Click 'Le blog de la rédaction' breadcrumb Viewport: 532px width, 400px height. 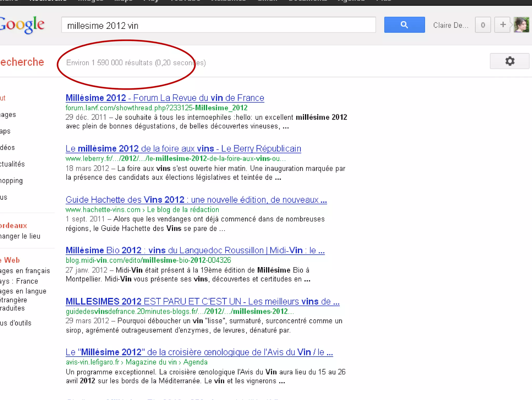tap(183, 210)
